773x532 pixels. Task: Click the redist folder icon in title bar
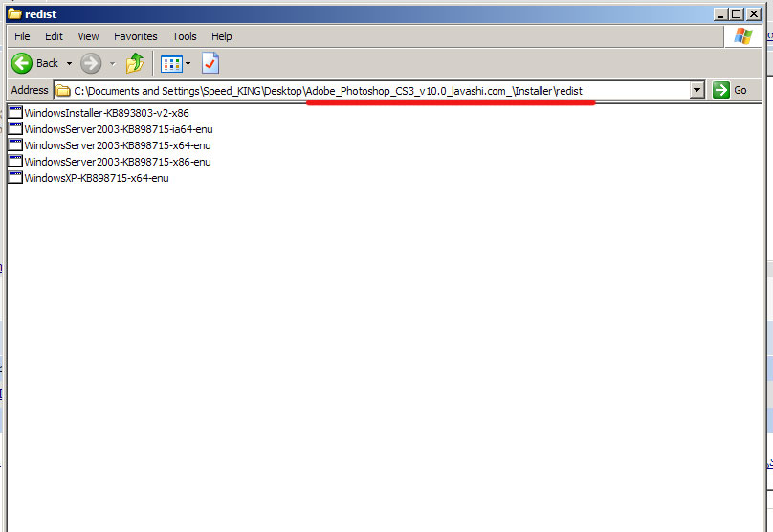(14, 13)
